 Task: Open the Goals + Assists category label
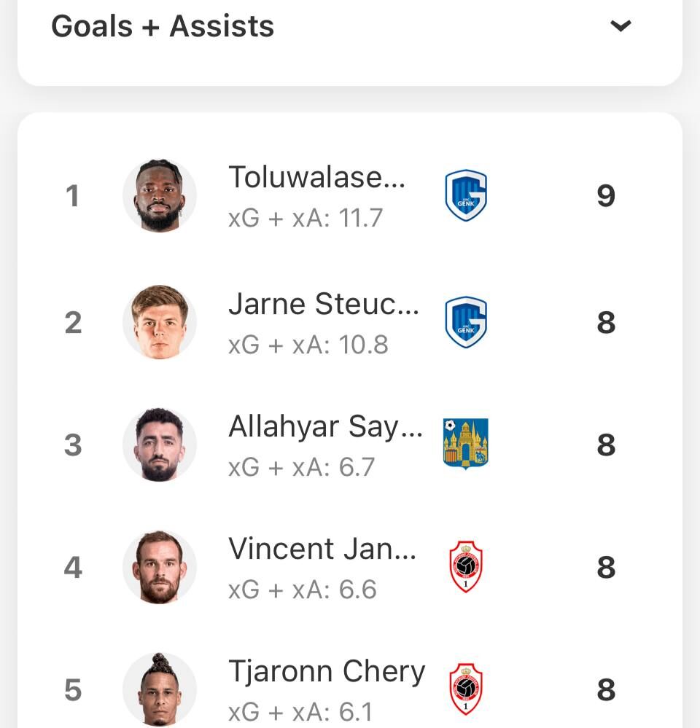163,26
